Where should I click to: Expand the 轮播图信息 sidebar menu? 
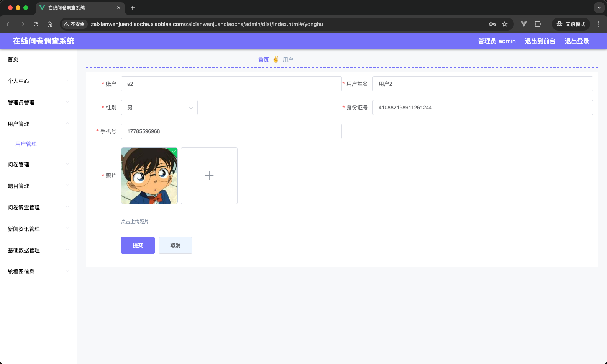pyautogui.click(x=38, y=272)
